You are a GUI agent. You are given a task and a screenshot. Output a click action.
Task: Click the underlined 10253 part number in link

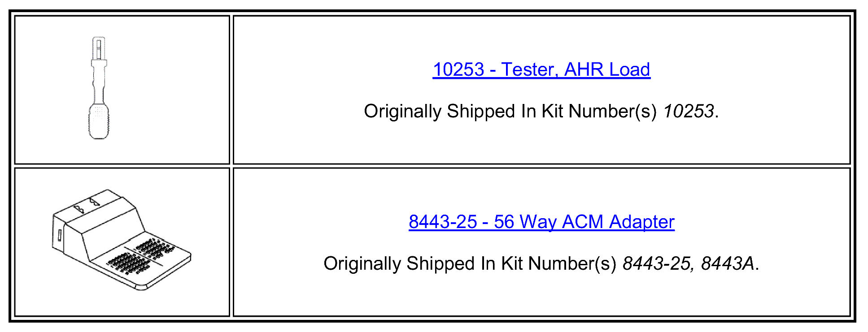(458, 69)
